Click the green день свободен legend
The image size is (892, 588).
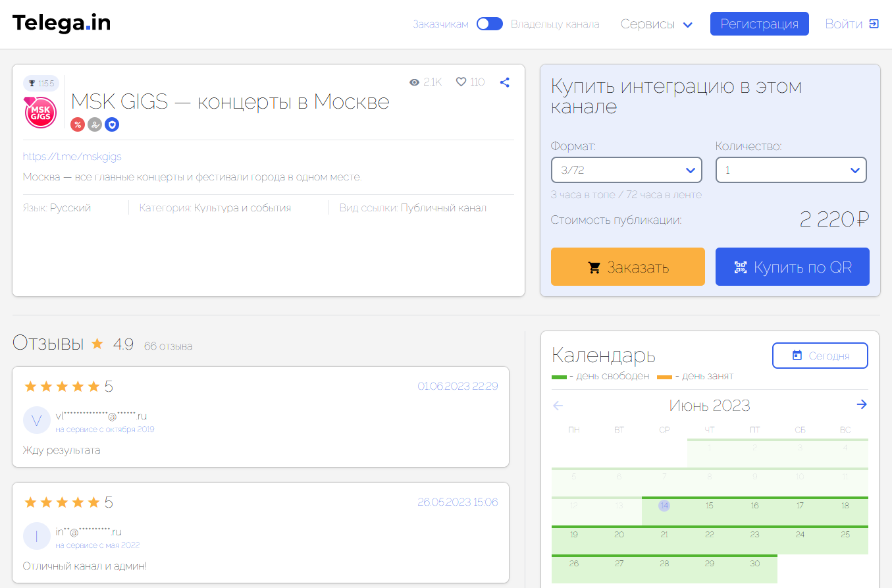pyautogui.click(x=600, y=376)
